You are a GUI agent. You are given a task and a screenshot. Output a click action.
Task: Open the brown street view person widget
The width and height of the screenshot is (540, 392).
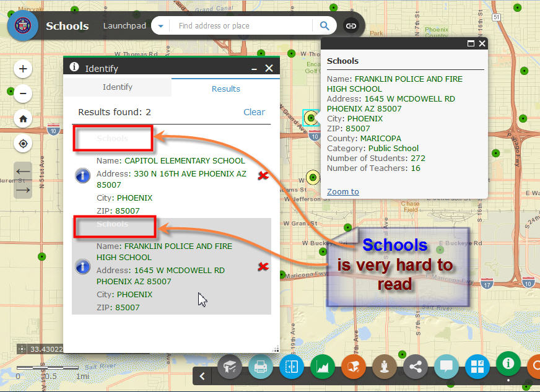tap(385, 367)
